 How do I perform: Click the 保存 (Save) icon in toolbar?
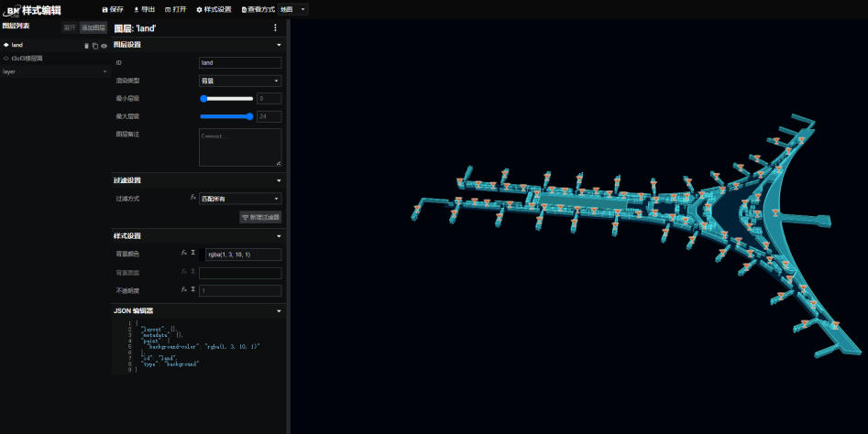pyautogui.click(x=104, y=9)
